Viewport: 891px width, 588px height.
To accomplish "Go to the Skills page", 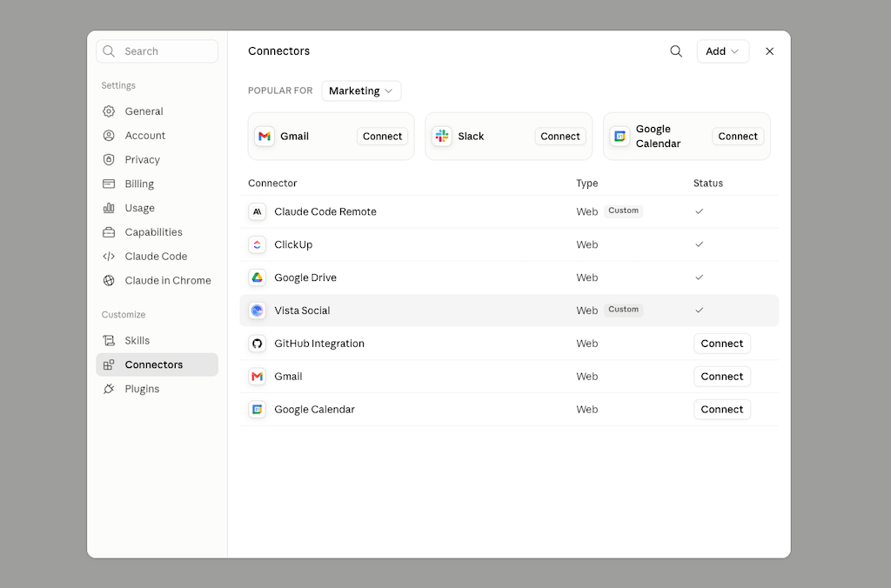I will click(157, 340).
